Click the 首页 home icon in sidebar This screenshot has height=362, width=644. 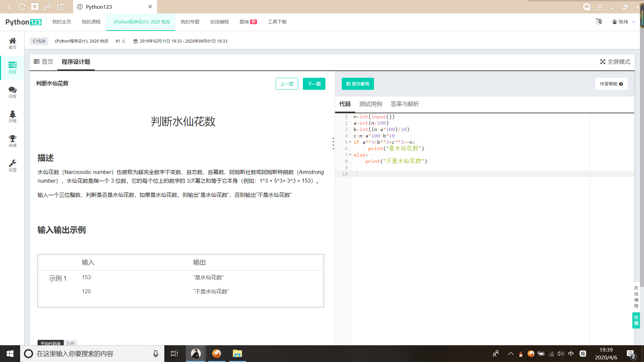tap(12, 43)
